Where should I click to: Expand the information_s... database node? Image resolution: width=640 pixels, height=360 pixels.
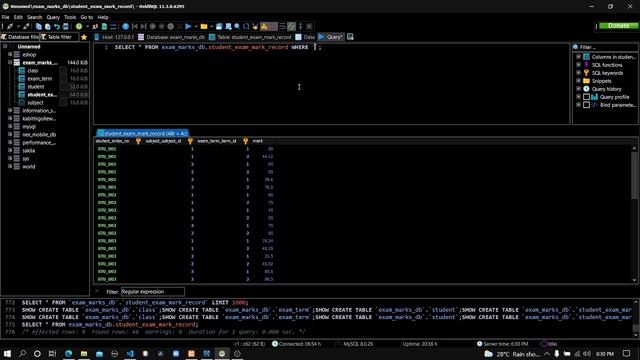pos(10,111)
